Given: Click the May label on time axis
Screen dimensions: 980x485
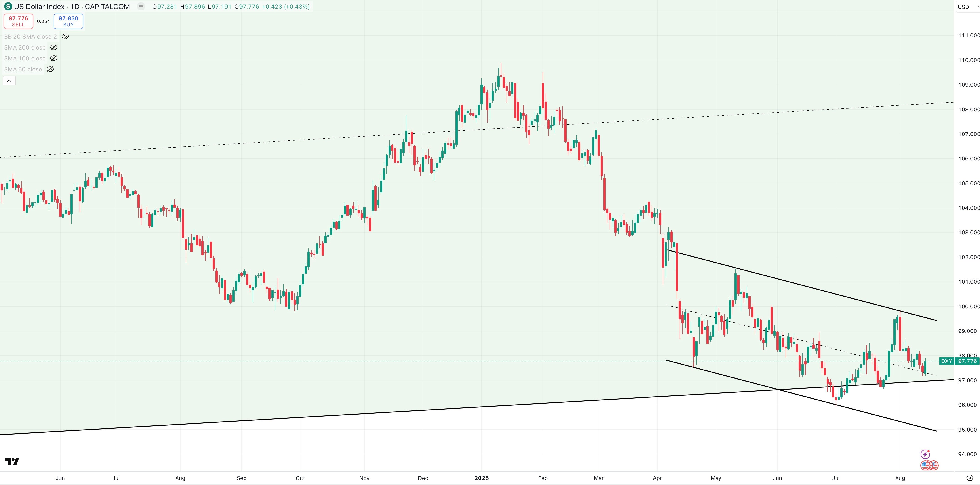Looking at the screenshot, I should click(716, 478).
